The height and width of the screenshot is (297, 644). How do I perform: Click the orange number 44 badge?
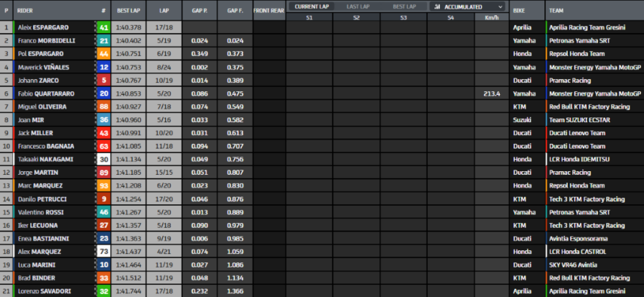[x=103, y=54]
